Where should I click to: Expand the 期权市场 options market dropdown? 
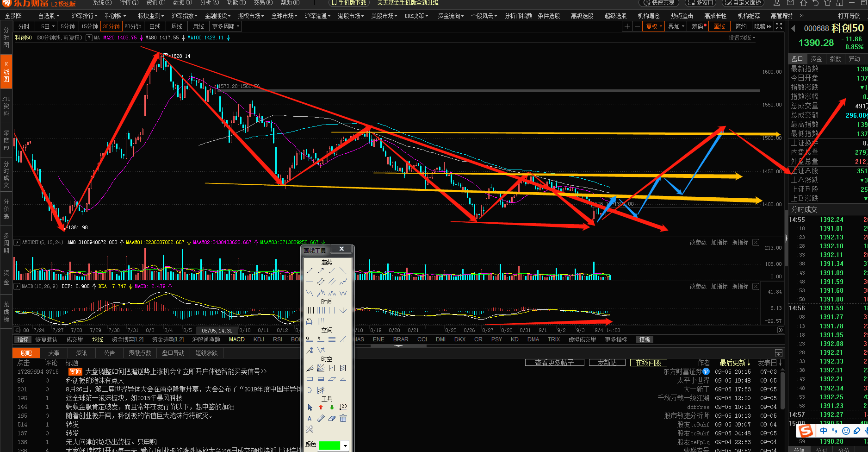point(251,16)
